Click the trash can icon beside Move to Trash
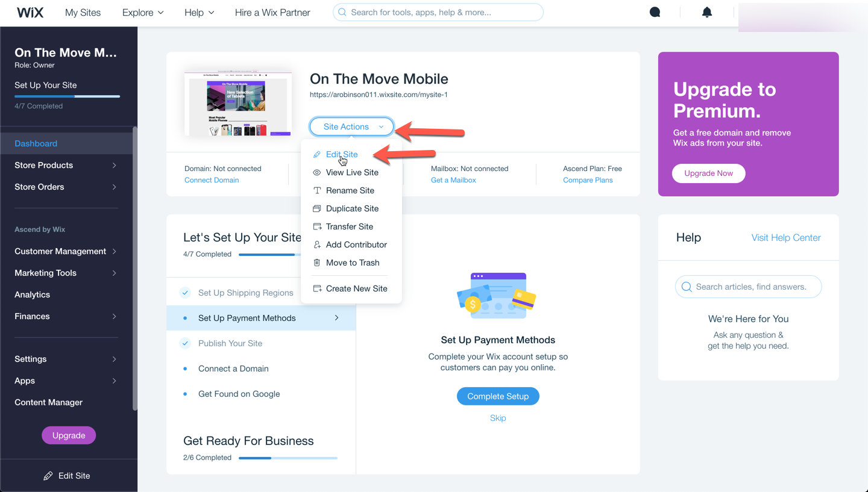Image resolution: width=868 pixels, height=492 pixels. point(317,263)
